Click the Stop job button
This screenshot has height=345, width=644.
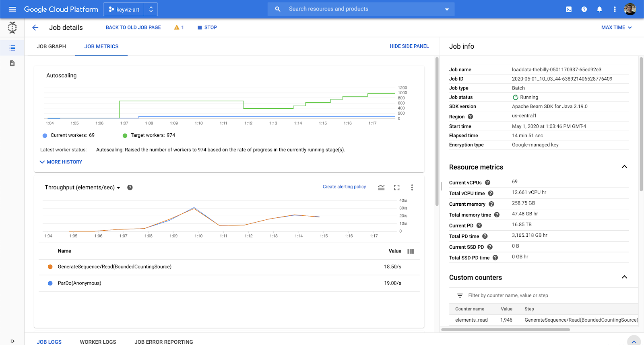coord(207,27)
